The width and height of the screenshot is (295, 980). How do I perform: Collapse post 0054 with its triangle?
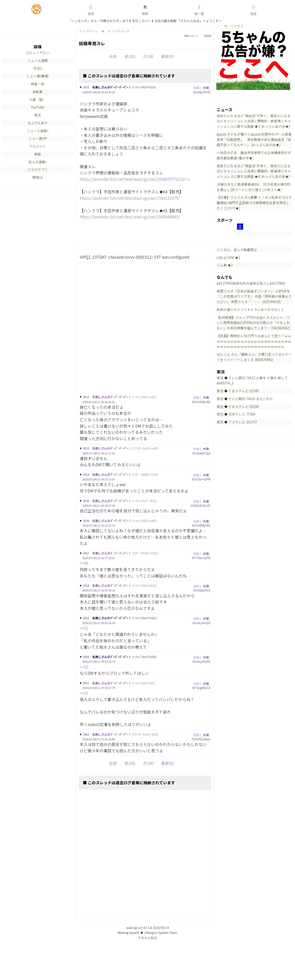[x=81, y=475]
